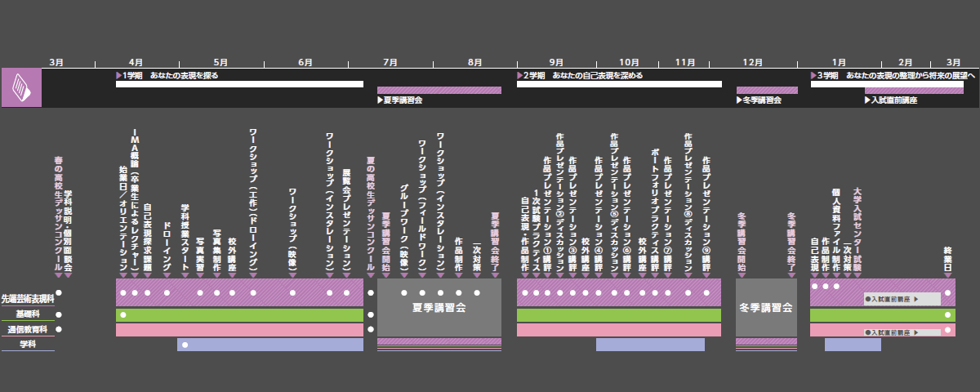Click the 1次試験プラクティス event label
This screenshot has width=980, height=392.
pyautogui.click(x=536, y=232)
